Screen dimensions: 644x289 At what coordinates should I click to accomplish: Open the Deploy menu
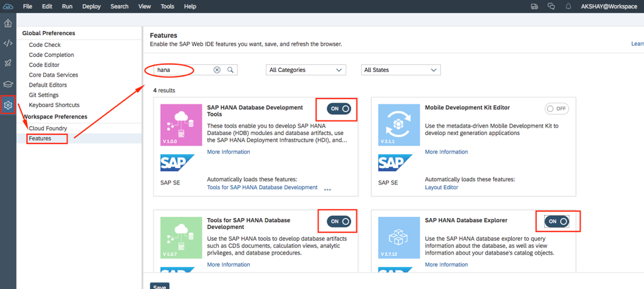point(91,7)
